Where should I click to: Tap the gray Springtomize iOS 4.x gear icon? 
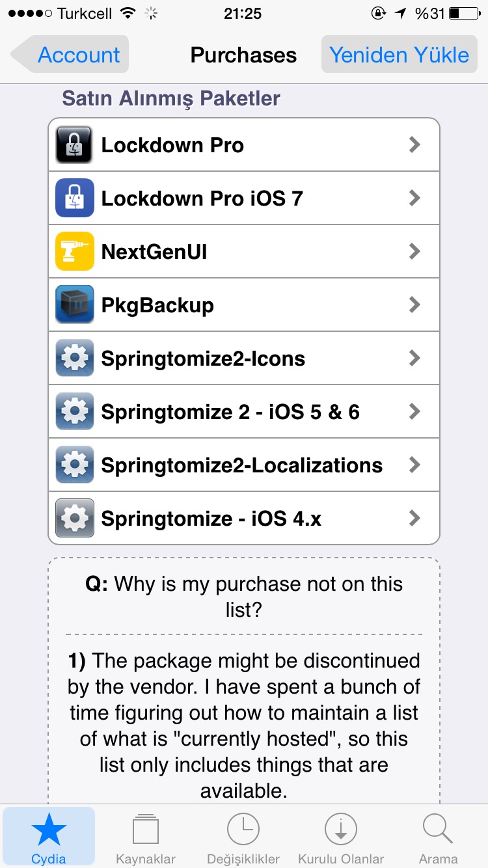tap(75, 518)
